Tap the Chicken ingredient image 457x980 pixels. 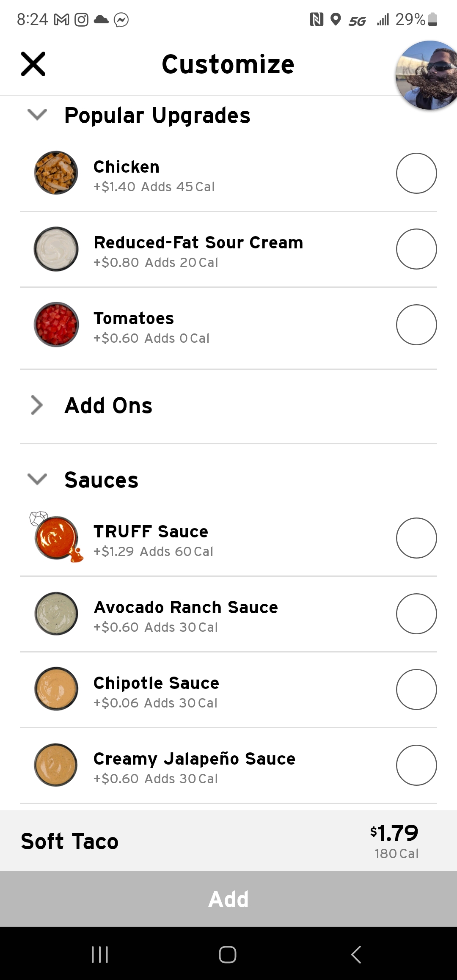[x=56, y=173]
